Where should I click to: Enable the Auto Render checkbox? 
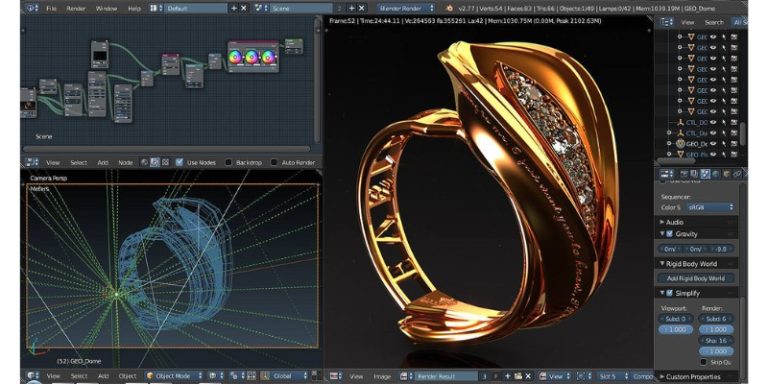(274, 162)
